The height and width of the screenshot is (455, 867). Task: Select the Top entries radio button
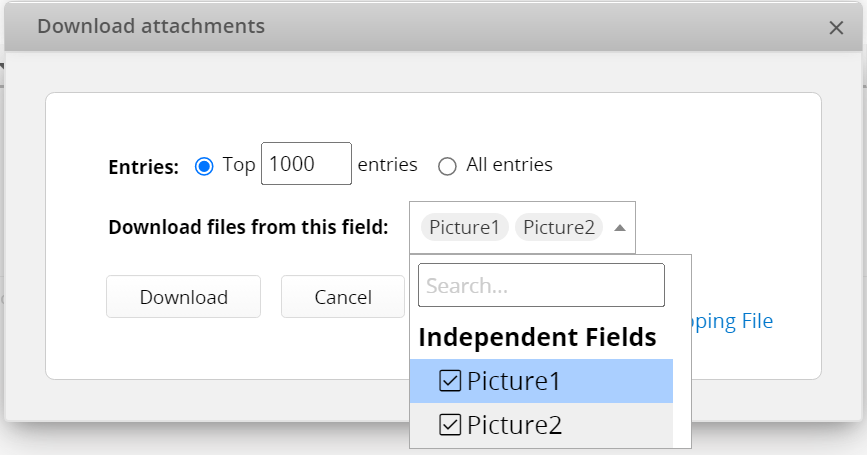[x=204, y=166]
